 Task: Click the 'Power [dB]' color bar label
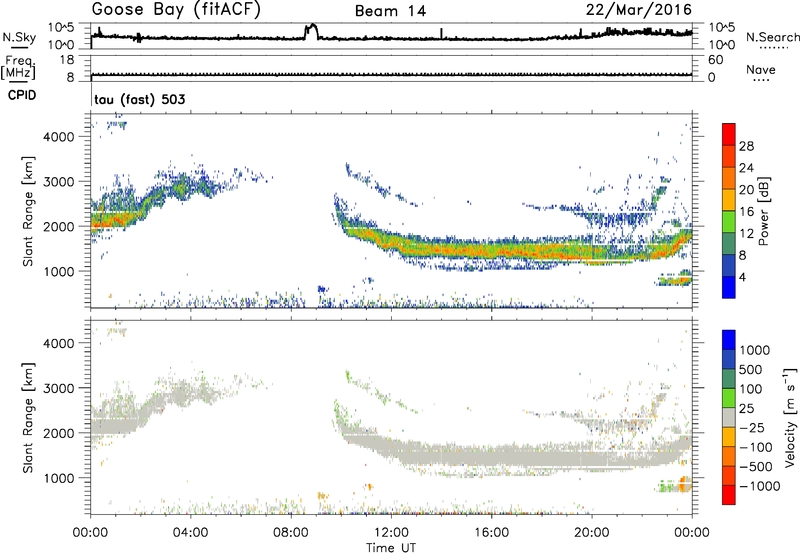[763, 211]
